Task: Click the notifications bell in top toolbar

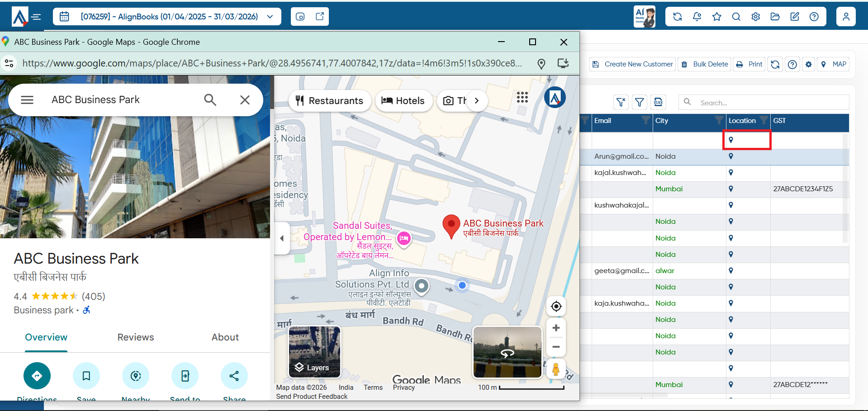Action: tap(697, 17)
